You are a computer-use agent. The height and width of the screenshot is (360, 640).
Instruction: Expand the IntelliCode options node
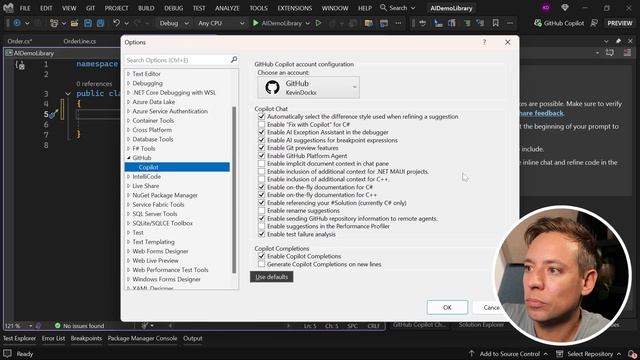point(129,177)
